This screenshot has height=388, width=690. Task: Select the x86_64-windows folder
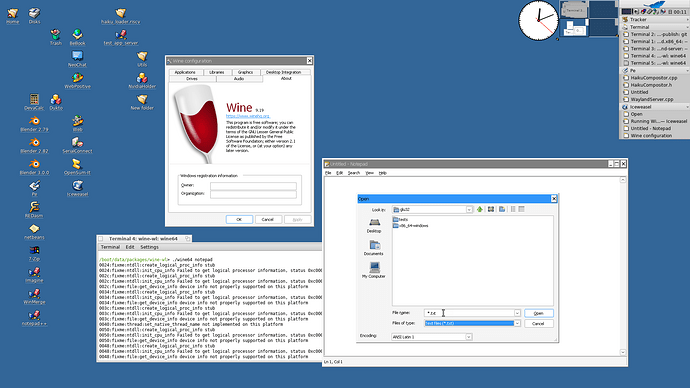coord(411,226)
